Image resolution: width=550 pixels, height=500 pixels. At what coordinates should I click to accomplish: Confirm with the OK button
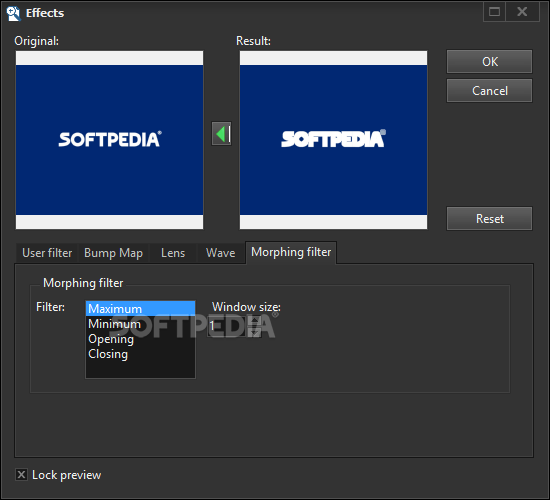[489, 62]
